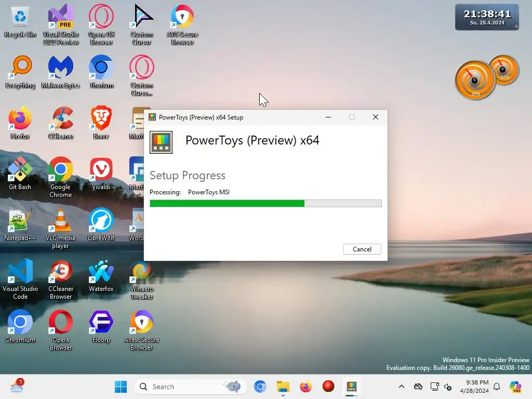Select the Chromium desktop shortcut
The width and height of the screenshot is (532, 399).
pyautogui.click(x=20, y=327)
